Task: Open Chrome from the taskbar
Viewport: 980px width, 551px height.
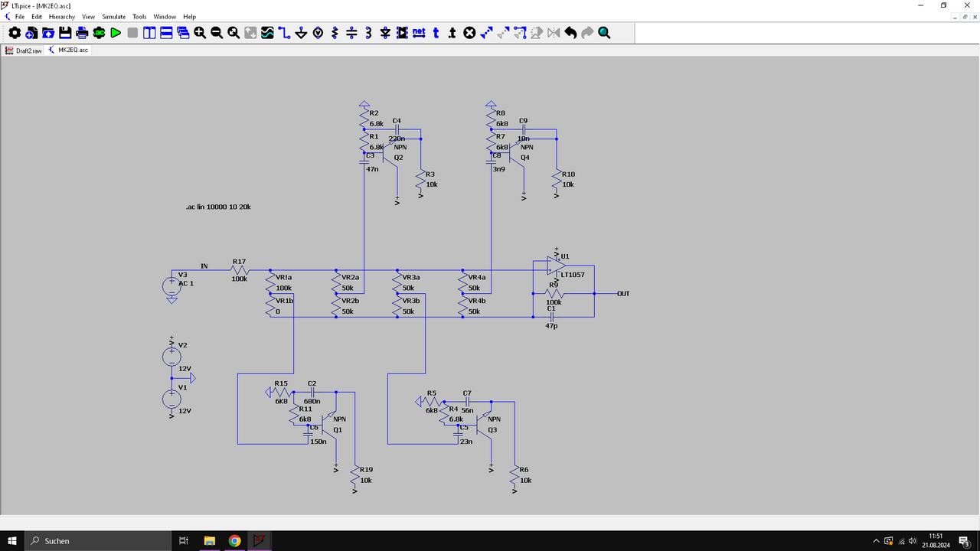Action: coord(234,540)
